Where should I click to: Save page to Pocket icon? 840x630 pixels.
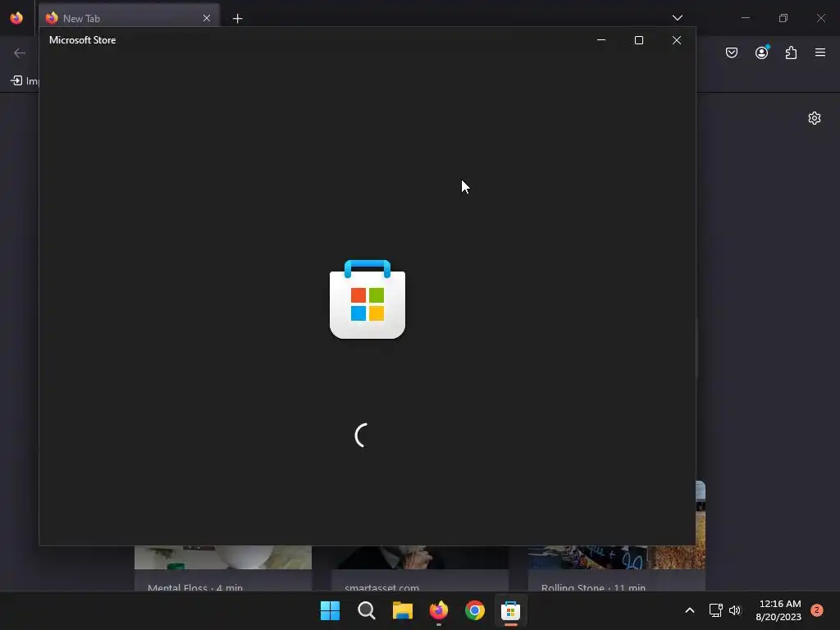pos(732,52)
